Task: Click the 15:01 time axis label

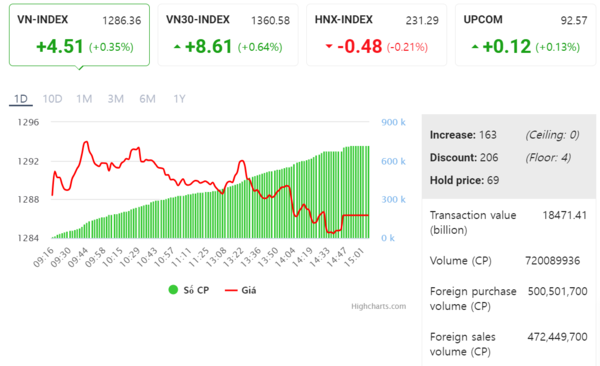Action: tap(354, 257)
